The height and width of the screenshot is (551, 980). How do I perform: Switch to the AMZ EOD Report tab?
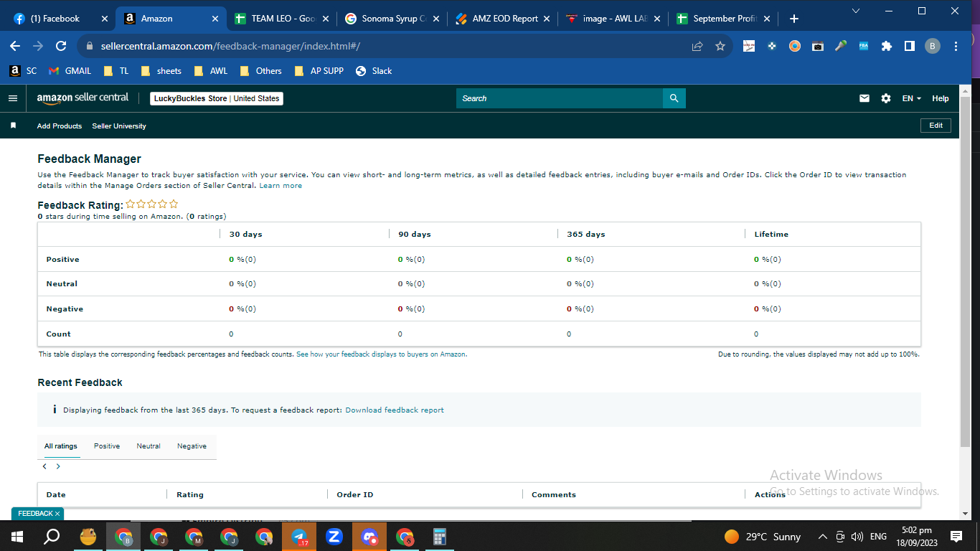coord(501,19)
